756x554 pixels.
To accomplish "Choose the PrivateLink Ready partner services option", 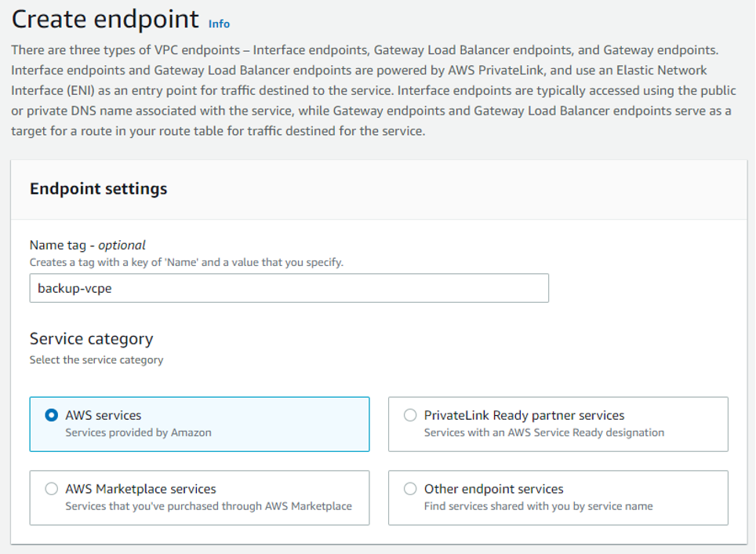I will 410,415.
